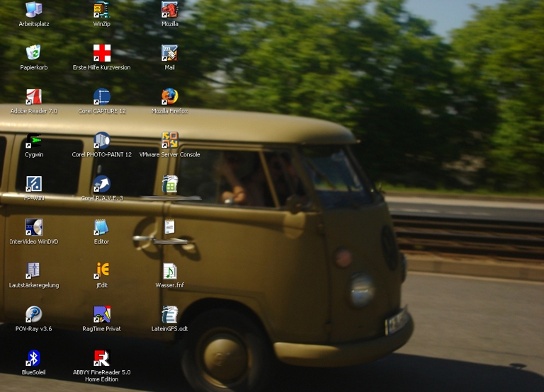Open Erste Hilfe Kurzversion shortcut
Screen dimensions: 544x392
(x=102, y=53)
